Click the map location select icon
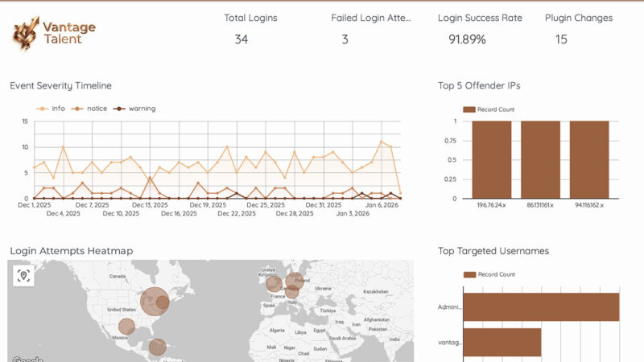 click(23, 276)
